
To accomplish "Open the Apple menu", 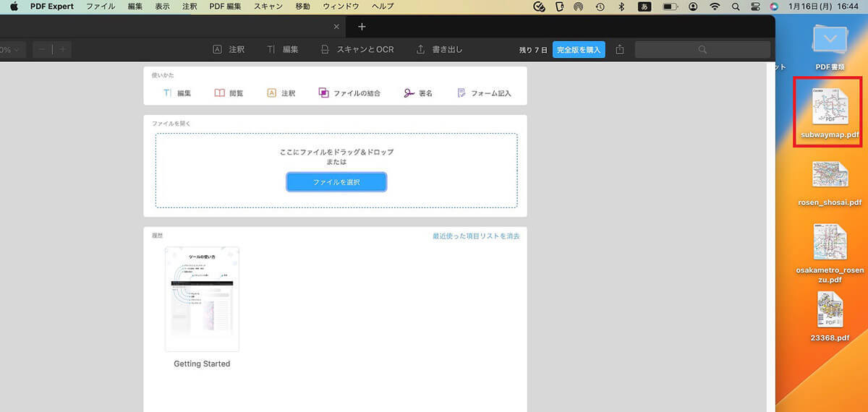I will coord(13,7).
